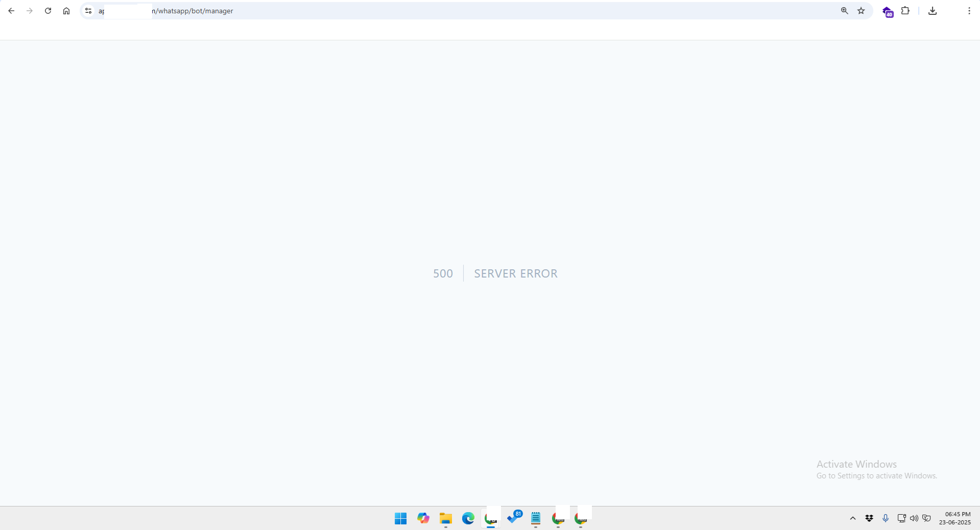Bookmark the page with the star icon
Image resolution: width=980 pixels, height=530 pixels.
(862, 10)
